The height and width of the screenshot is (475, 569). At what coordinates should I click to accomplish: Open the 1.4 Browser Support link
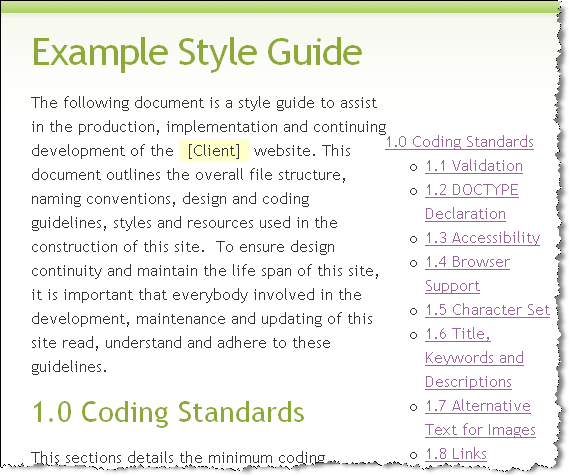tap(467, 274)
